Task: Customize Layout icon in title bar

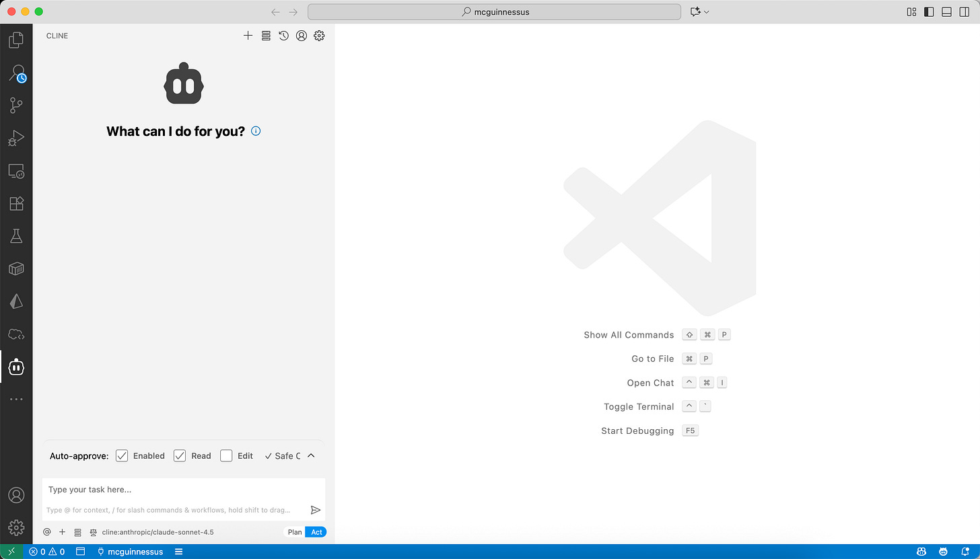Action: point(911,11)
